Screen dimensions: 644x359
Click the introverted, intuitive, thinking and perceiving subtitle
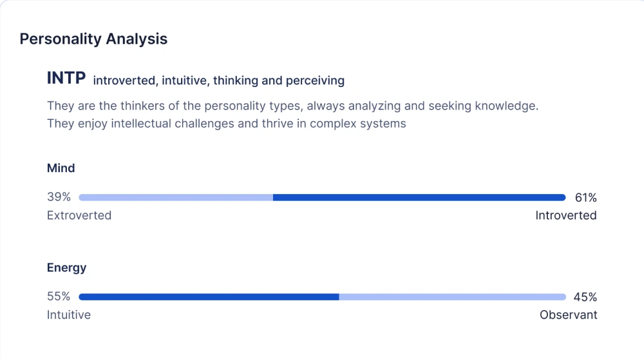(218, 81)
